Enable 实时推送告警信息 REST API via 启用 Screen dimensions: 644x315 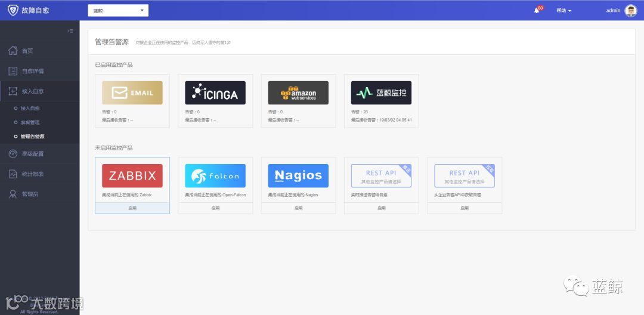[x=381, y=208]
